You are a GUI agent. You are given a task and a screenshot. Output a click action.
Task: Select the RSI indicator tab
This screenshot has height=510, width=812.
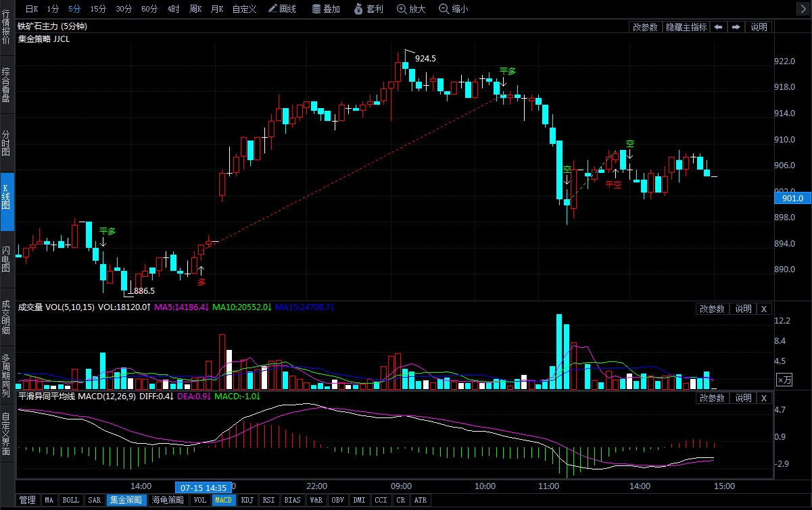coord(269,501)
